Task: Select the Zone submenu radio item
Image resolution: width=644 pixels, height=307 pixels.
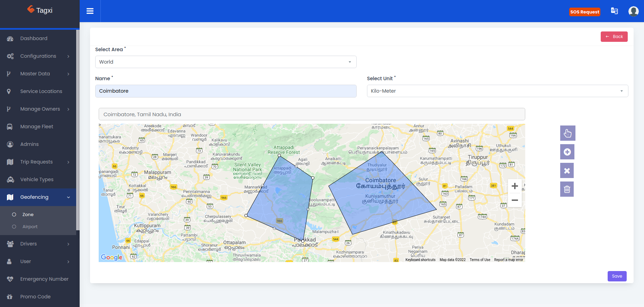Action: click(x=28, y=215)
